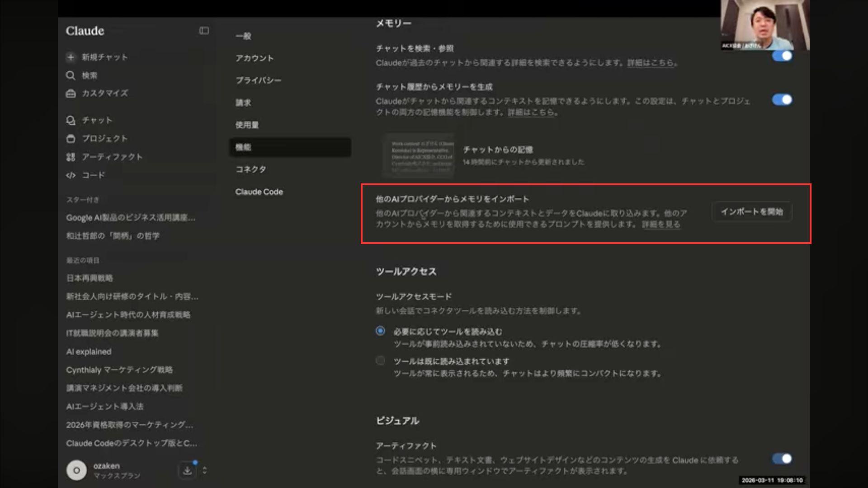This screenshot has width=868, height=488.
Task: Select already-loaded tools radio option
Action: pyautogui.click(x=380, y=361)
